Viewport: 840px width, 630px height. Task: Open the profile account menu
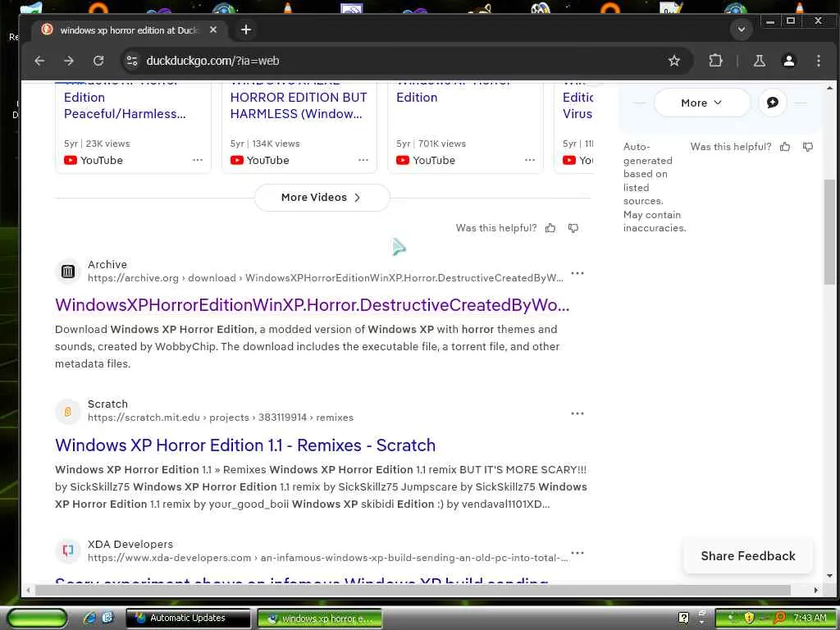coord(788,61)
